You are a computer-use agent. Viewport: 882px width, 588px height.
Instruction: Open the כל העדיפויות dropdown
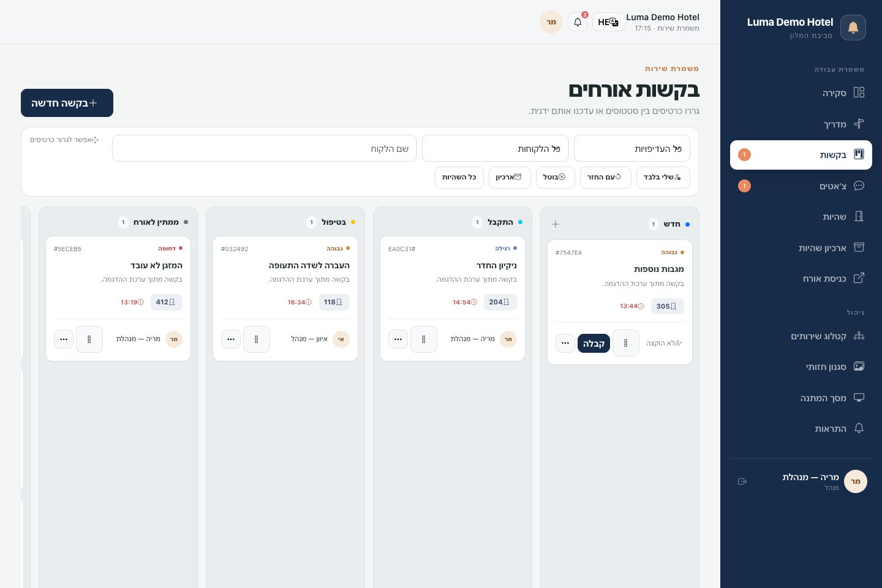point(632,149)
